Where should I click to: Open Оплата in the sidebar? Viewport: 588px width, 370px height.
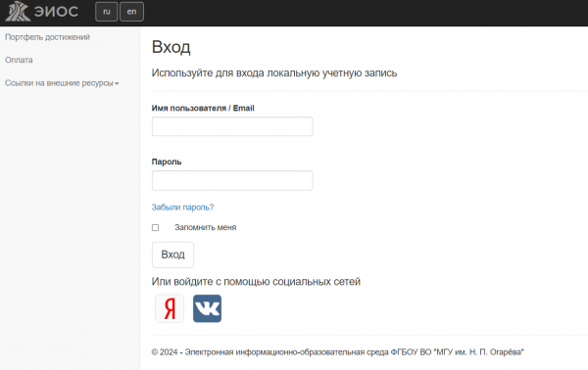[x=19, y=60]
